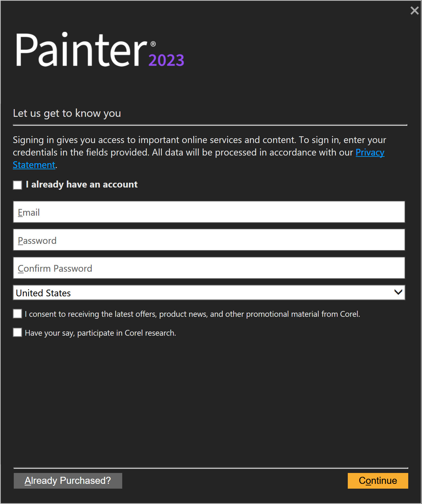Click into the Password field
422x504 pixels.
point(209,240)
